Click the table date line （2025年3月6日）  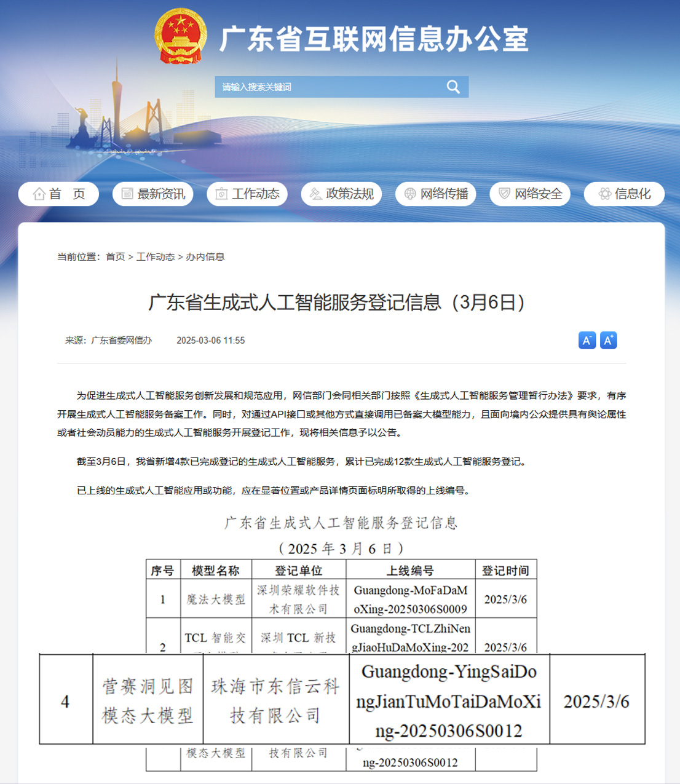pyautogui.click(x=341, y=548)
